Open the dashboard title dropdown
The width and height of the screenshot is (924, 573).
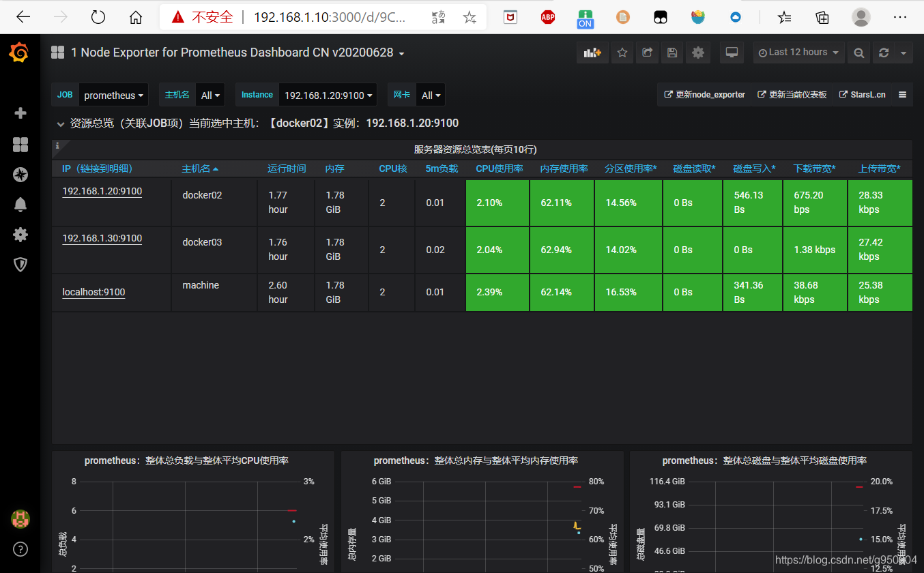tap(237, 53)
